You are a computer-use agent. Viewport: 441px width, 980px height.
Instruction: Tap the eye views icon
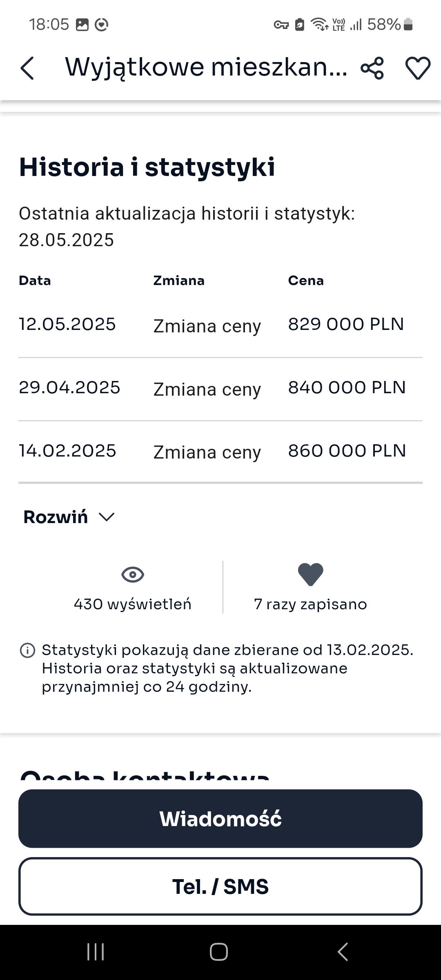(x=133, y=575)
